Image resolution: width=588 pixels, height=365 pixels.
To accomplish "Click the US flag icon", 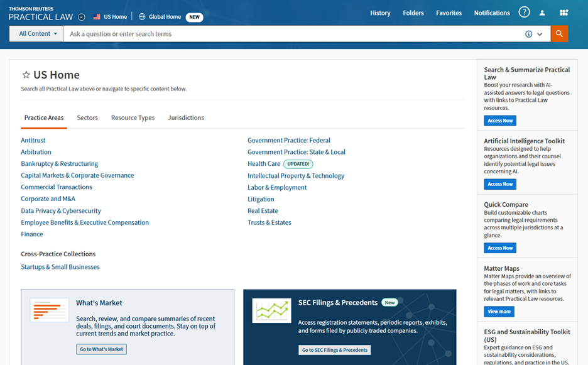I will click(x=97, y=17).
